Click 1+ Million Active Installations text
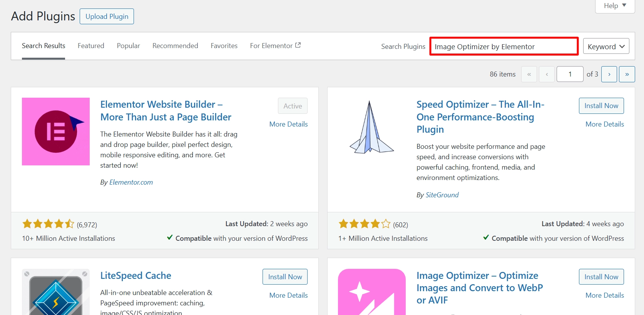 pyautogui.click(x=383, y=238)
